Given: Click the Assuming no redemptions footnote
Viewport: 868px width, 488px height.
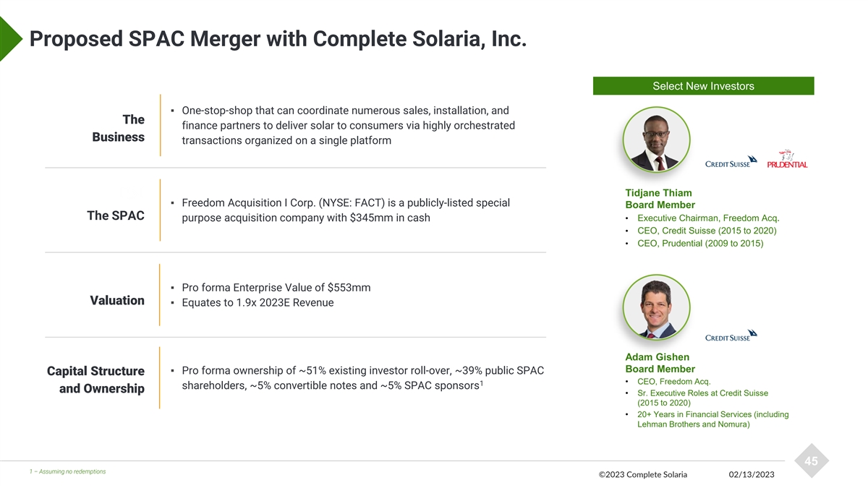Looking at the screenshot, I should [69, 471].
